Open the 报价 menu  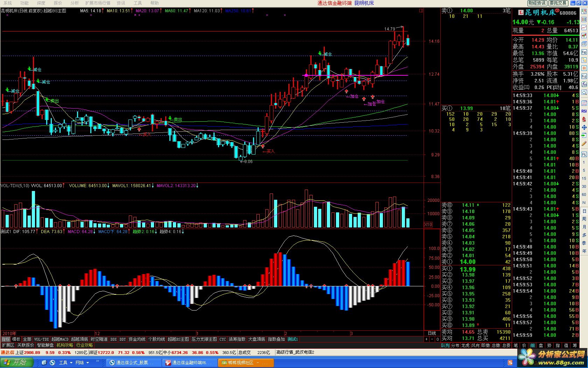pos(58,3)
